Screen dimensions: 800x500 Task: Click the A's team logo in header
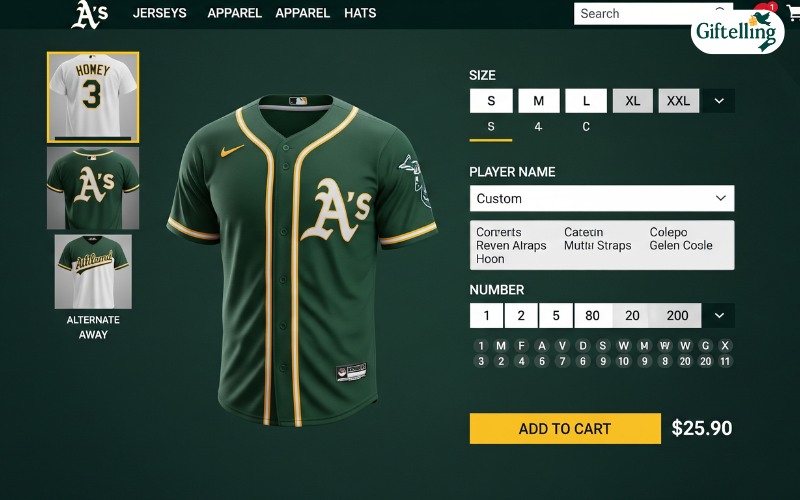point(90,14)
